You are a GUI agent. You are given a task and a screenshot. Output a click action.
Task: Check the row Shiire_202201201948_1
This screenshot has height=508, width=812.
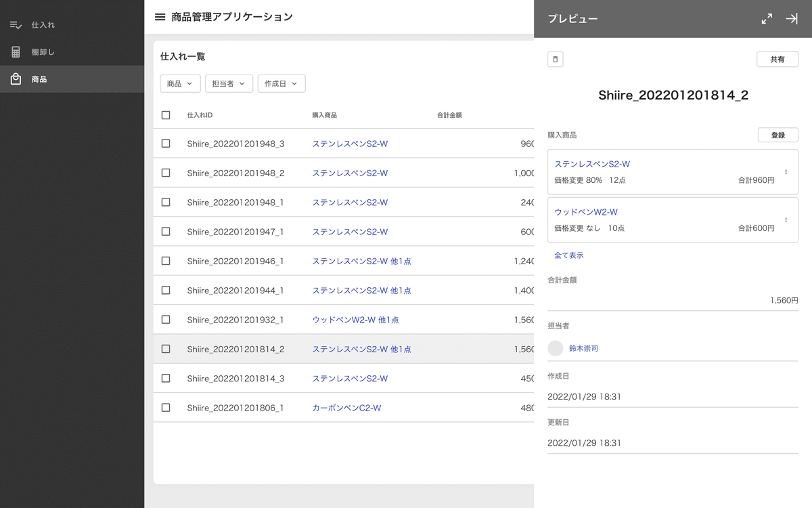166,202
